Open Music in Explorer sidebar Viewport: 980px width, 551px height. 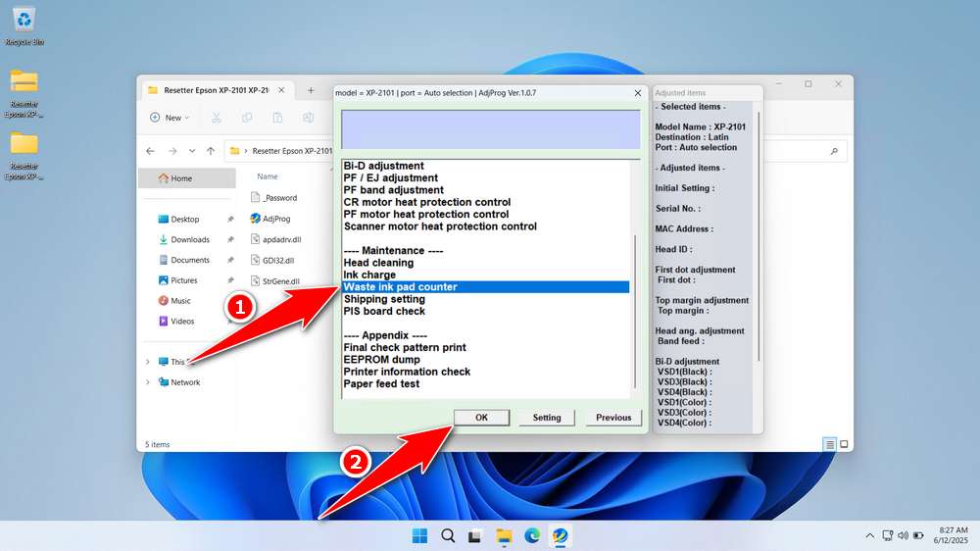180,301
